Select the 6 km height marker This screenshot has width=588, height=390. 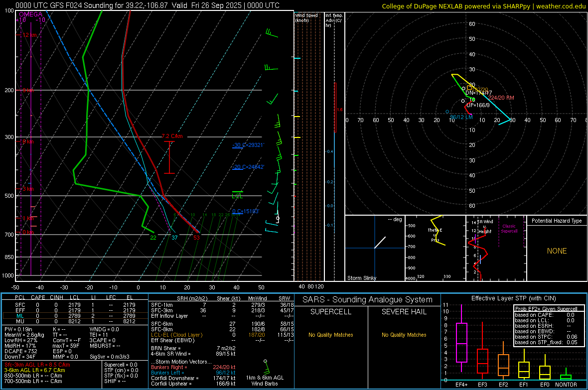[x=28, y=142]
